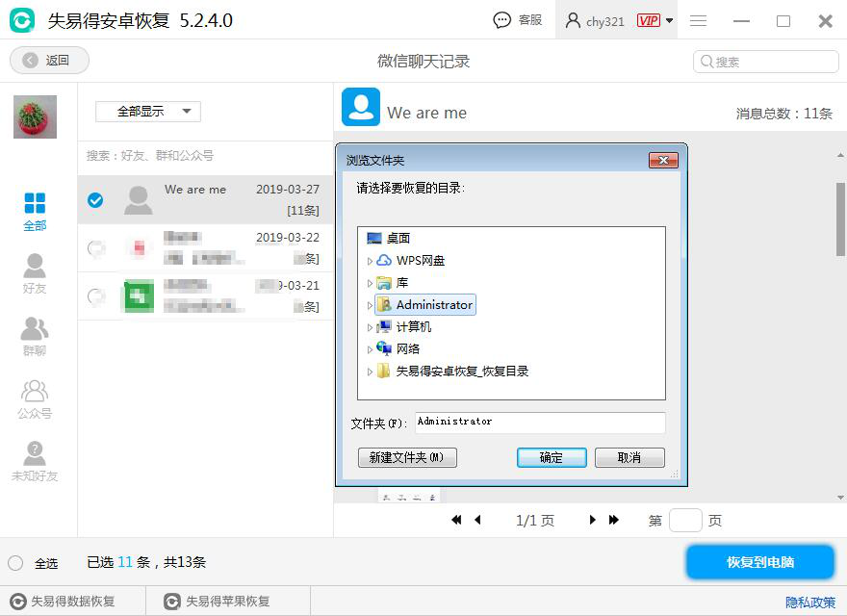Confirm folder selection with 确定

tap(552, 457)
